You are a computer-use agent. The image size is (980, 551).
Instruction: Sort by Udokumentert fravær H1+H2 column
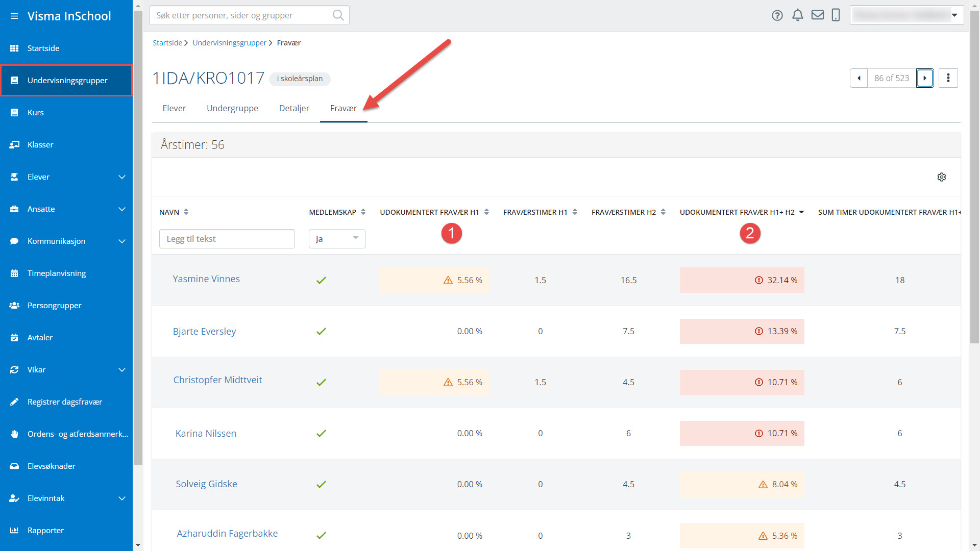point(742,212)
